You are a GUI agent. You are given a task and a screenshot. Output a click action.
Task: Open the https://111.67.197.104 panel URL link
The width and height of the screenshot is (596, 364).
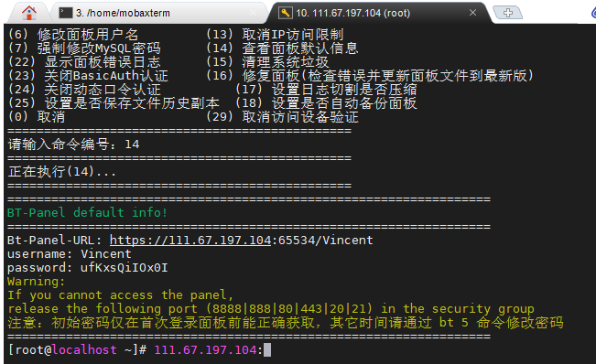click(x=190, y=241)
